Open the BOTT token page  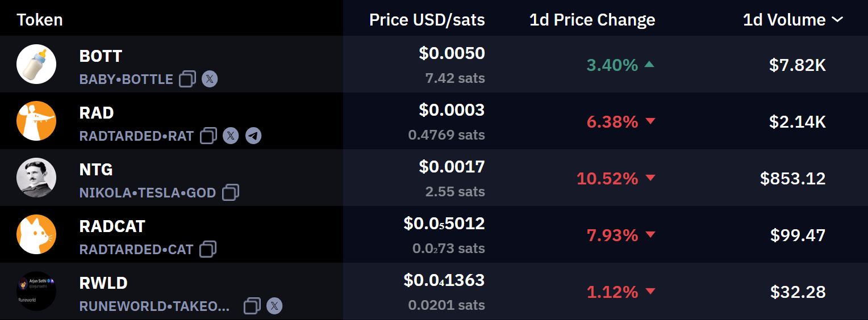(x=101, y=56)
